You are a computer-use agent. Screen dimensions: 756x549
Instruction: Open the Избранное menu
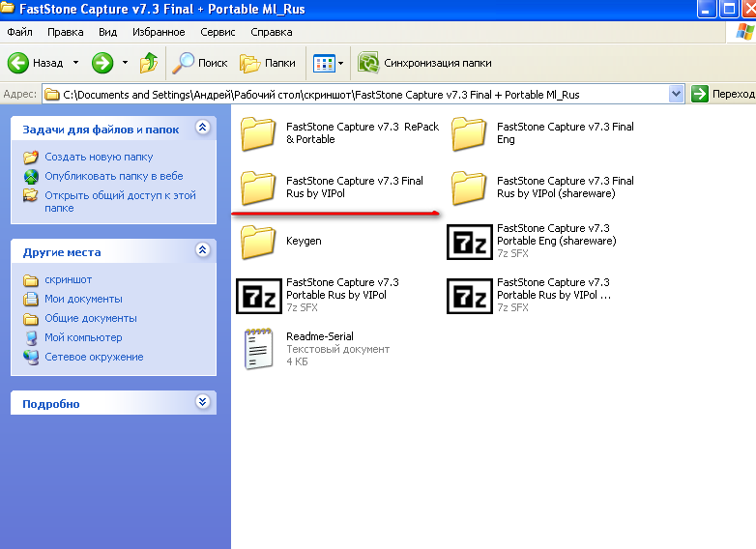159,32
